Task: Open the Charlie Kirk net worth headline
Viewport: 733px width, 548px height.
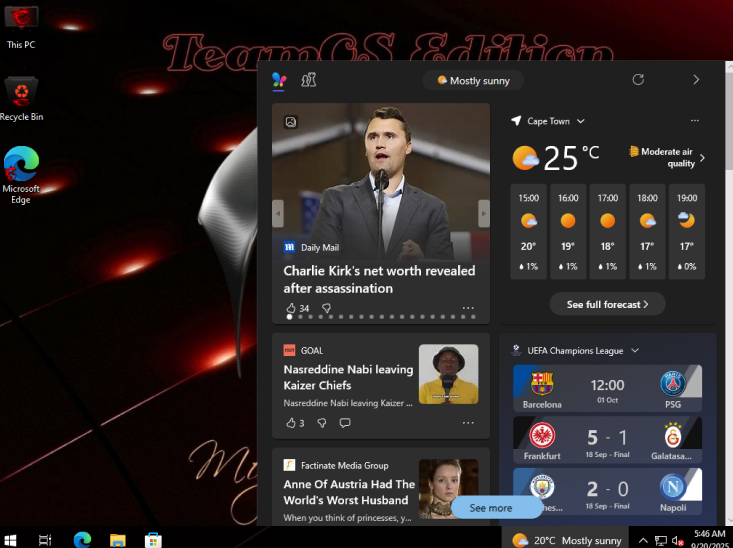Action: pos(379,280)
